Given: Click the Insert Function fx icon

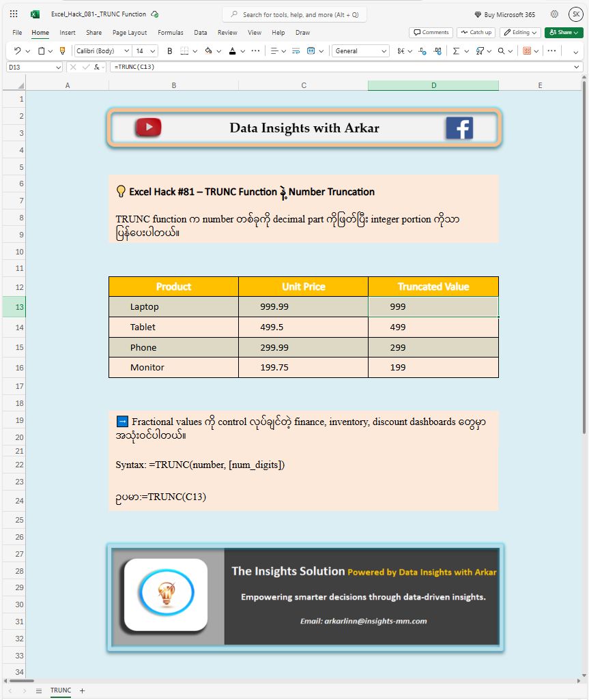Looking at the screenshot, I should pyautogui.click(x=97, y=67).
